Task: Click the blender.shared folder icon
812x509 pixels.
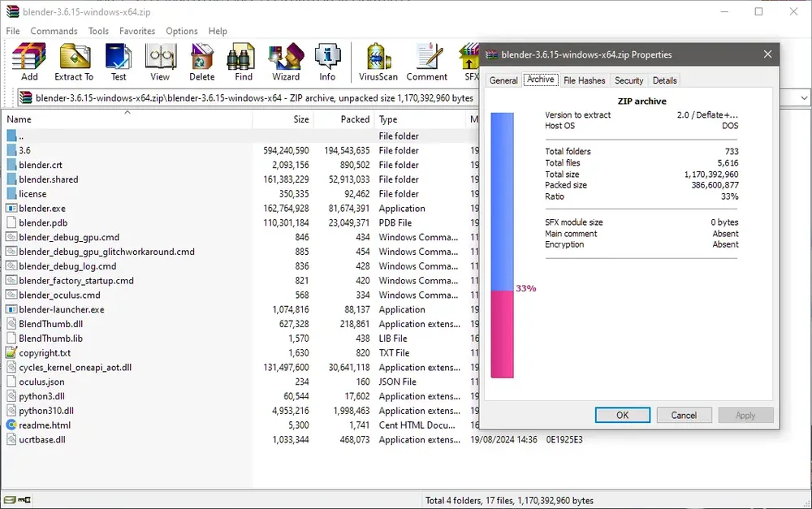Action: pos(11,179)
